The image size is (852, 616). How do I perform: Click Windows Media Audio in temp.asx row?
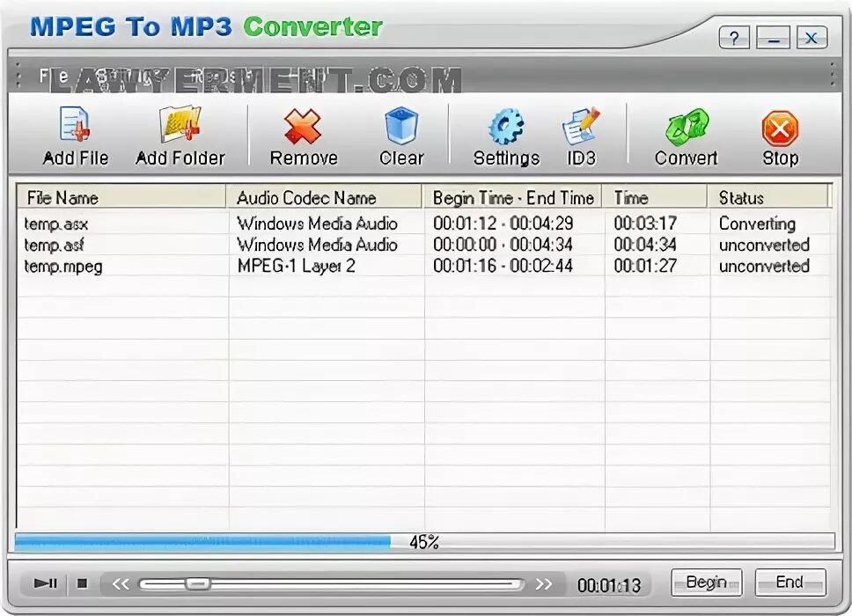[318, 224]
